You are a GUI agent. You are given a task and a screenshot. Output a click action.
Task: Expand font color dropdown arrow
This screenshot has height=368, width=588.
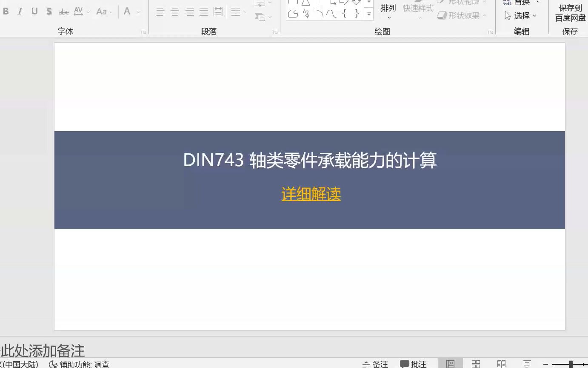138,12
